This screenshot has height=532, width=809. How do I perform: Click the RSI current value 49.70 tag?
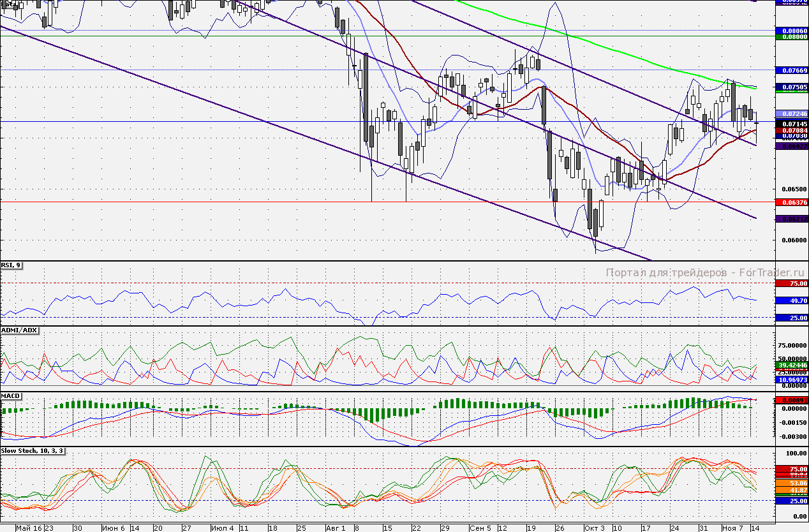(x=792, y=300)
